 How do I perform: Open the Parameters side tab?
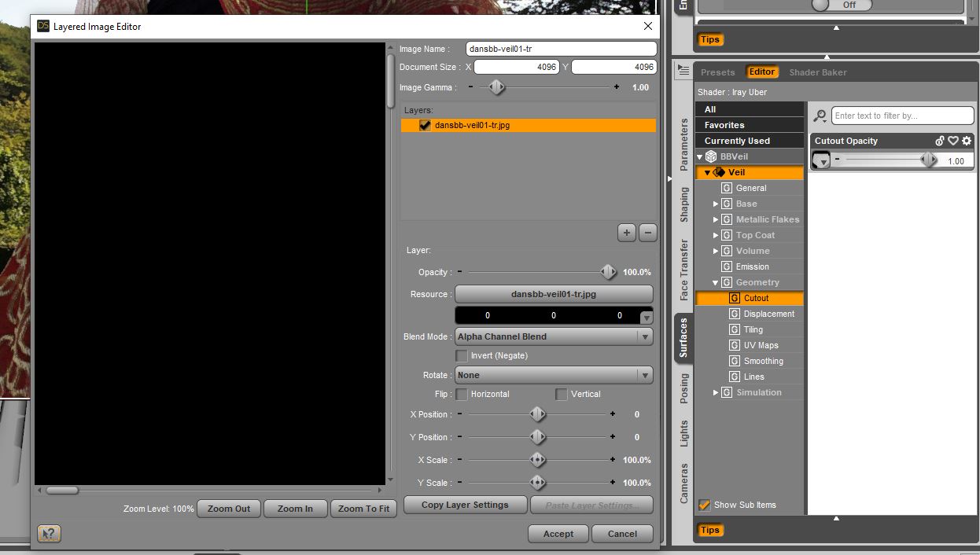click(x=683, y=145)
